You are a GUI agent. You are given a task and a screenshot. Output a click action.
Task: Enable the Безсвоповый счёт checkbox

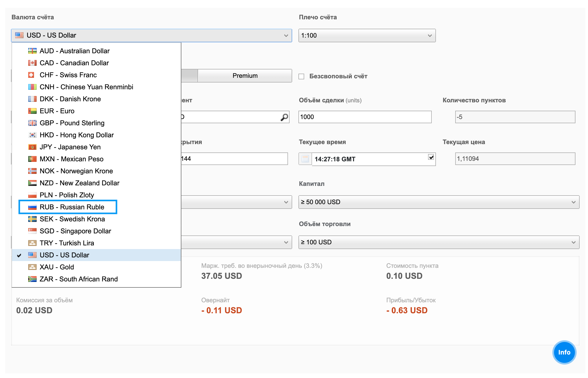click(302, 76)
